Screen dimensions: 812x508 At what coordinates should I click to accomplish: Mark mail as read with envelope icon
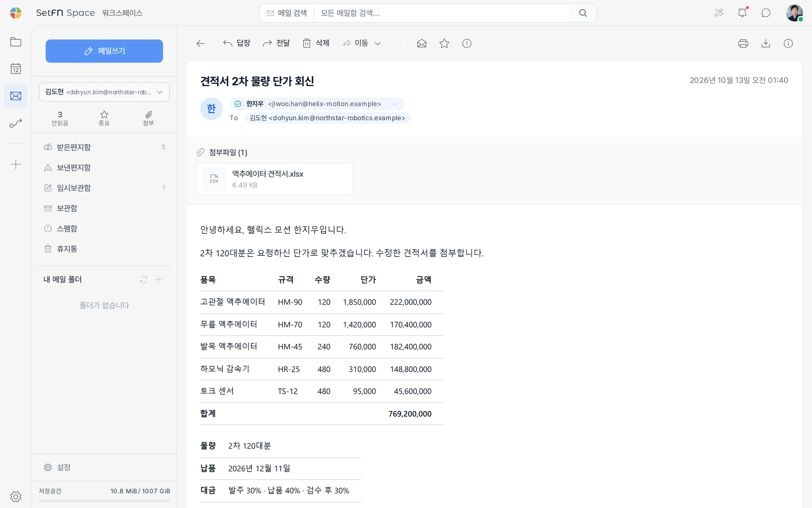click(422, 43)
